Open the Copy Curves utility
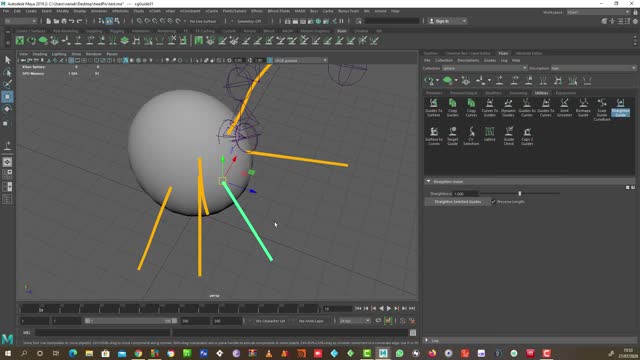This screenshot has width=640, height=360. click(471, 107)
